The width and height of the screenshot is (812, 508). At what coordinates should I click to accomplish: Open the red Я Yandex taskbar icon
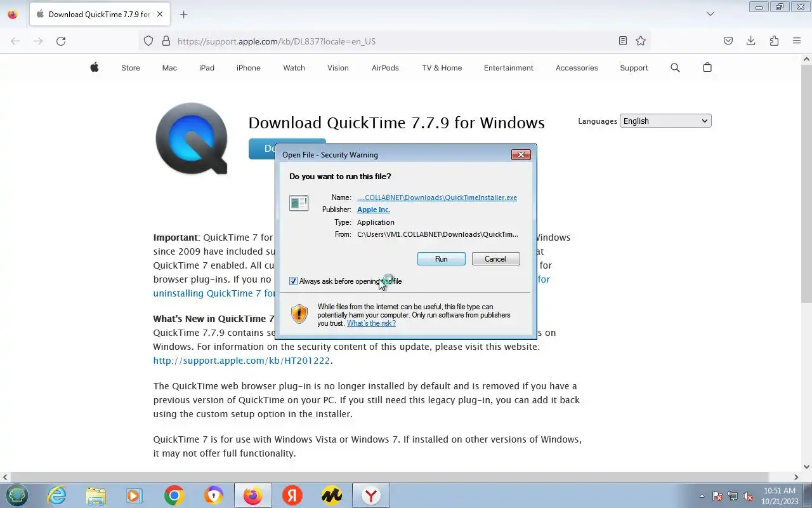[292, 495]
